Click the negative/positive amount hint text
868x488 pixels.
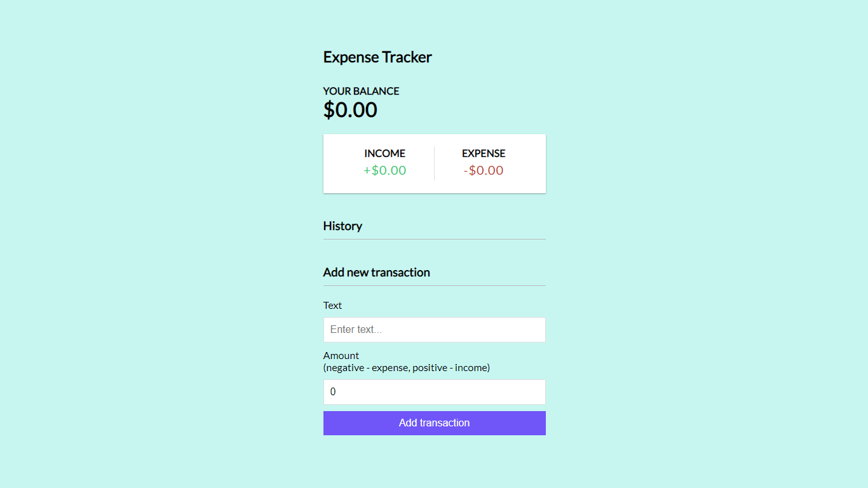tap(406, 368)
